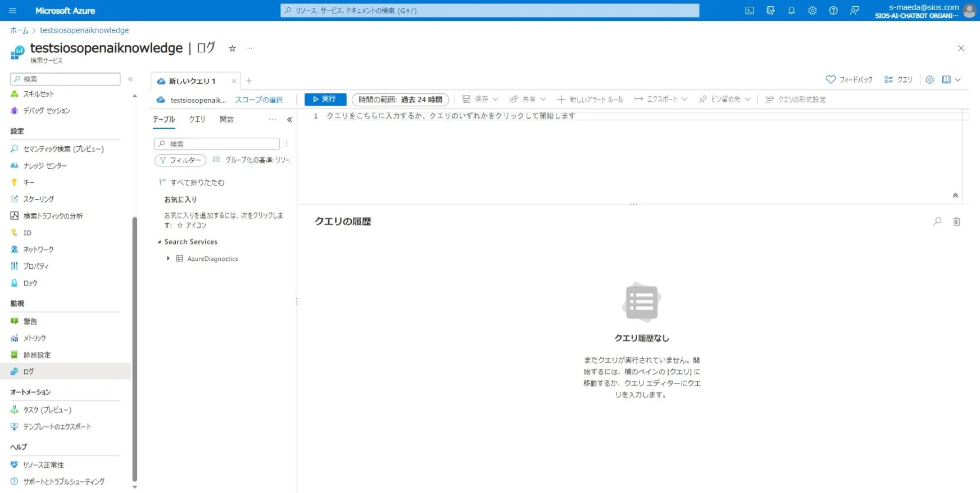The image size is (980, 493).
Task: Select ログ in the sidebar
Action: coord(65,372)
